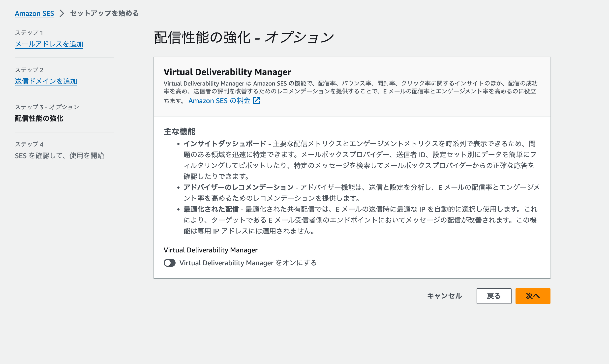
Task: Click the orange 次へ button
Action: pyautogui.click(x=533, y=296)
